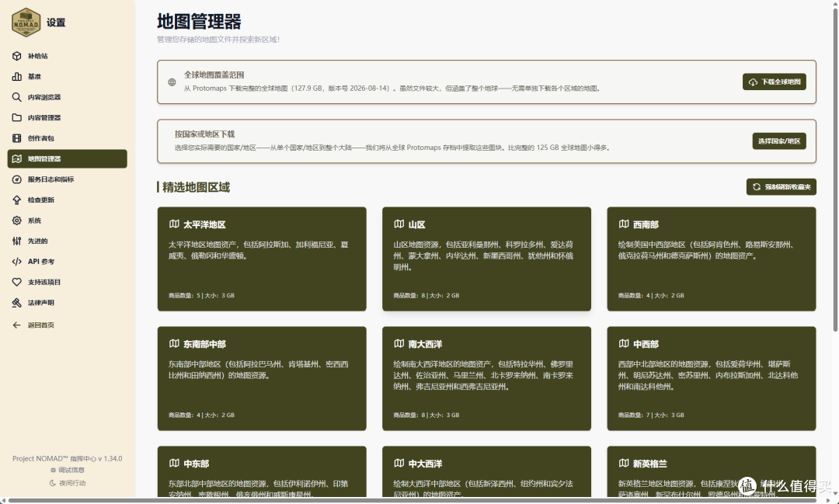This screenshot has height=504, width=839.
Task: Click the map icon on 西南部 card
Action: pyautogui.click(x=623, y=224)
